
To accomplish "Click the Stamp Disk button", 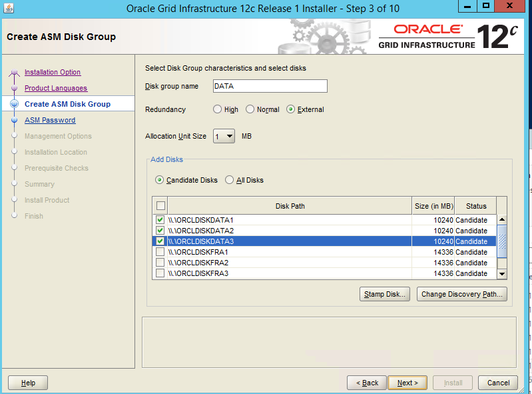I will click(x=385, y=294).
